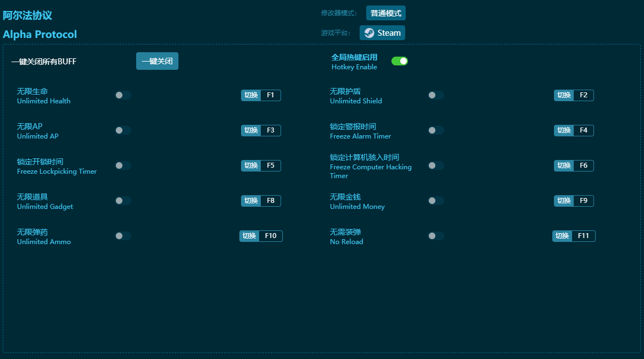Click the 切换 button next to F4
The image size is (644, 359).
click(564, 130)
